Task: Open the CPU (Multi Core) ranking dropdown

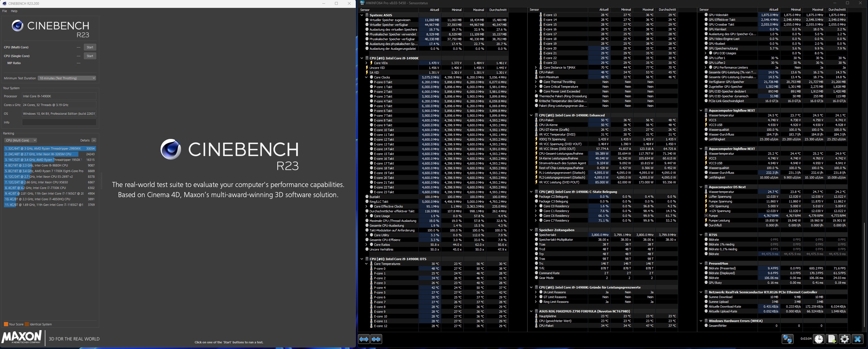Action: pyautogui.click(x=21, y=140)
